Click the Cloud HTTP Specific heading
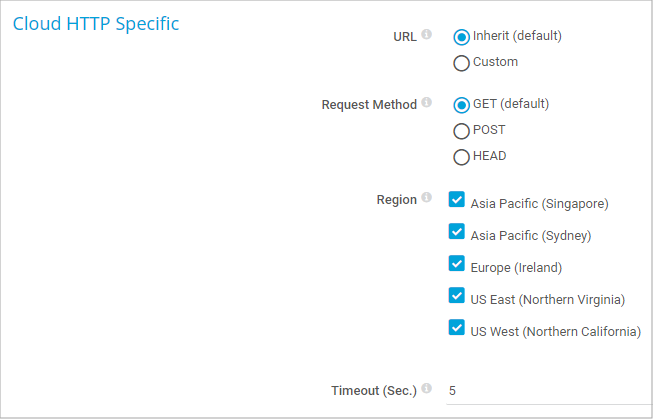 96,23
